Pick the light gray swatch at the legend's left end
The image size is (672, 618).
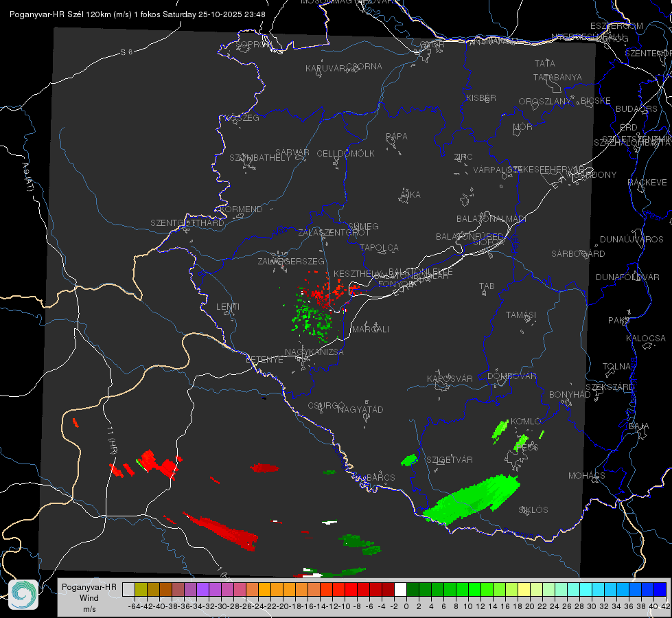[128, 589]
